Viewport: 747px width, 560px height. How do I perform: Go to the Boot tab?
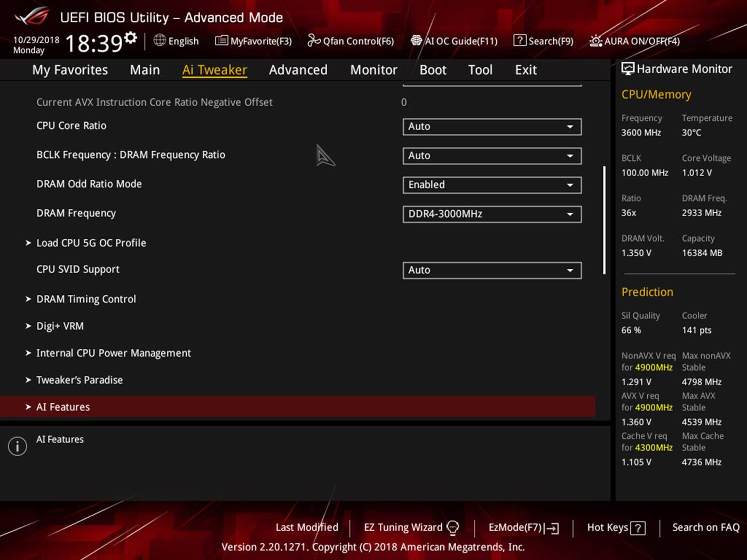click(x=432, y=70)
